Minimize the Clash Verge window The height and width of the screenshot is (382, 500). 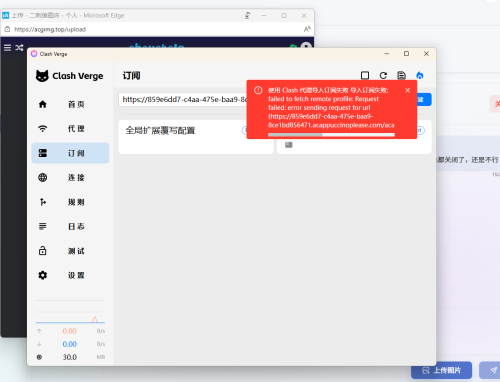click(x=387, y=54)
